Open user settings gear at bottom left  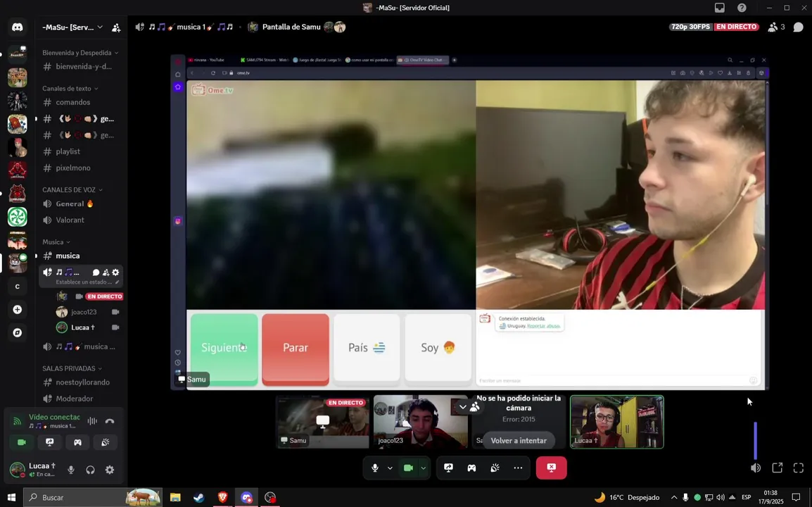click(110, 470)
